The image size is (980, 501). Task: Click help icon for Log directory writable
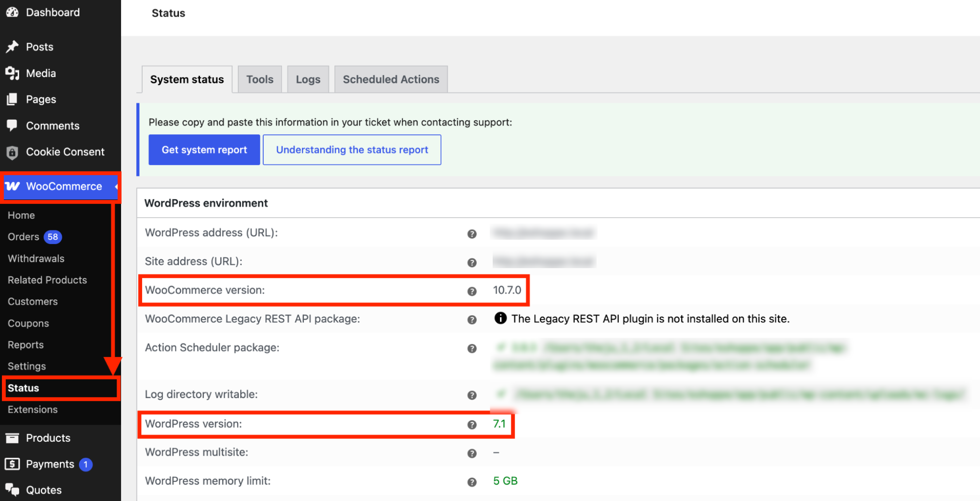click(472, 395)
